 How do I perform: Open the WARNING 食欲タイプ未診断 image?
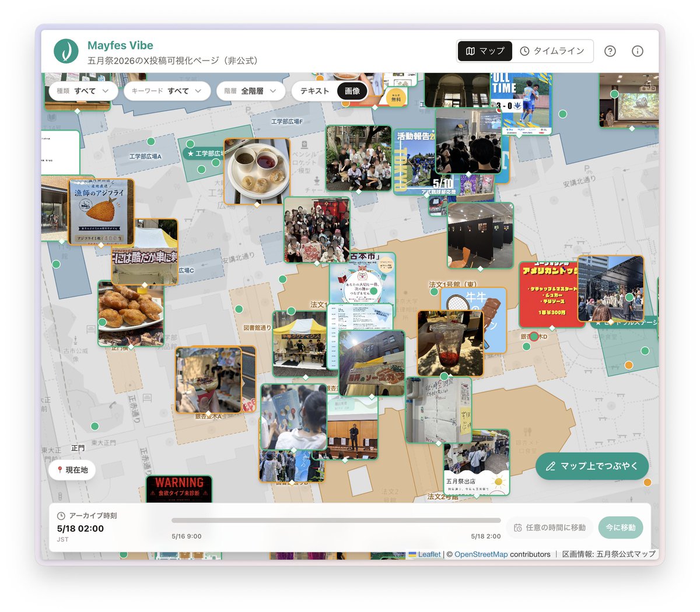click(x=179, y=490)
